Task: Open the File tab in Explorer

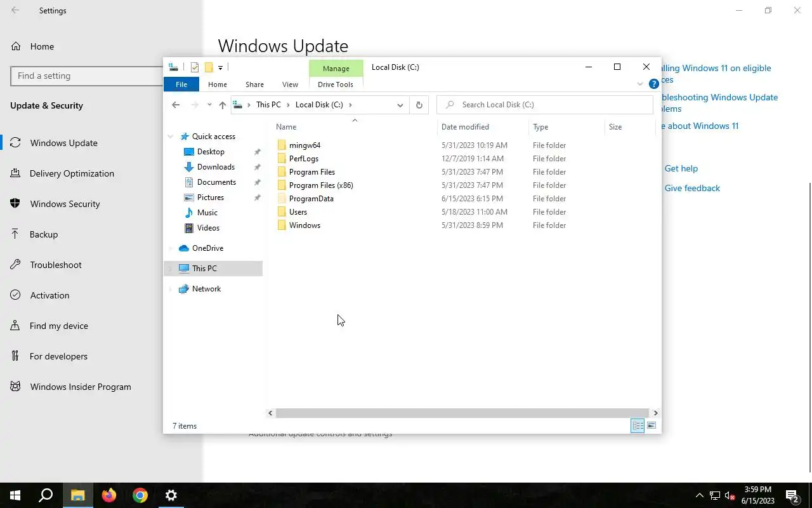Action: pos(181,84)
